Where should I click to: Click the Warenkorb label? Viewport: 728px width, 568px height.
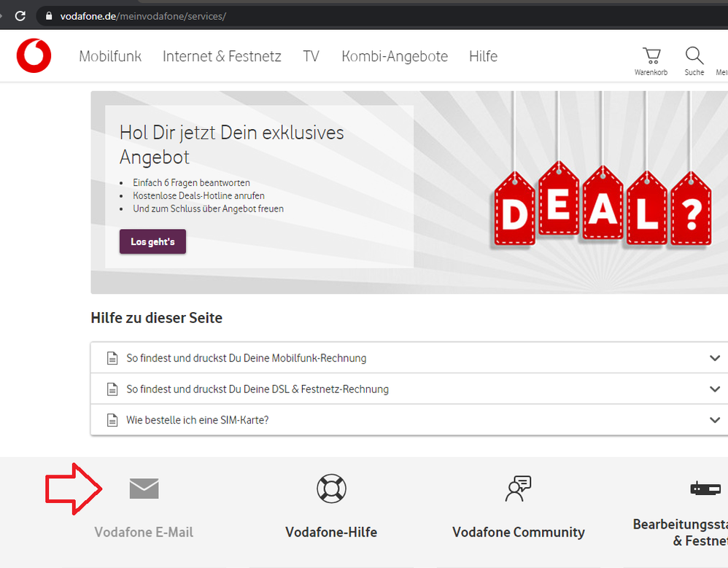[x=651, y=72]
